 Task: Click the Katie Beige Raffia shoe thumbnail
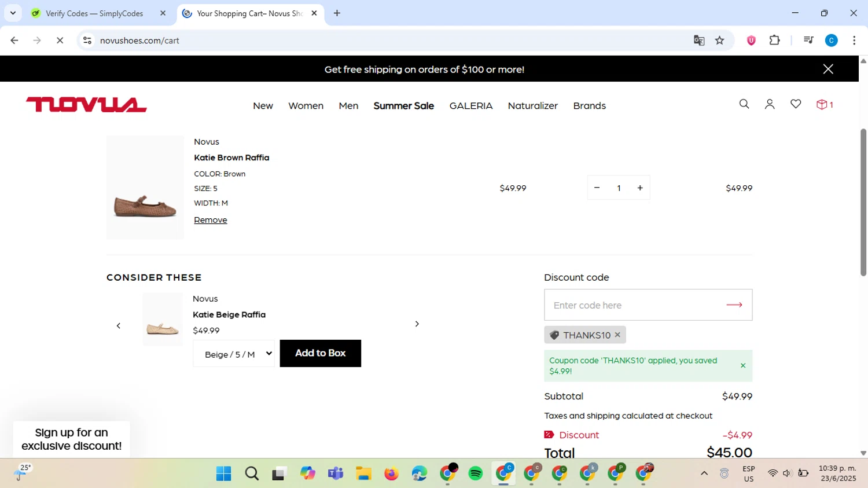[x=163, y=320]
